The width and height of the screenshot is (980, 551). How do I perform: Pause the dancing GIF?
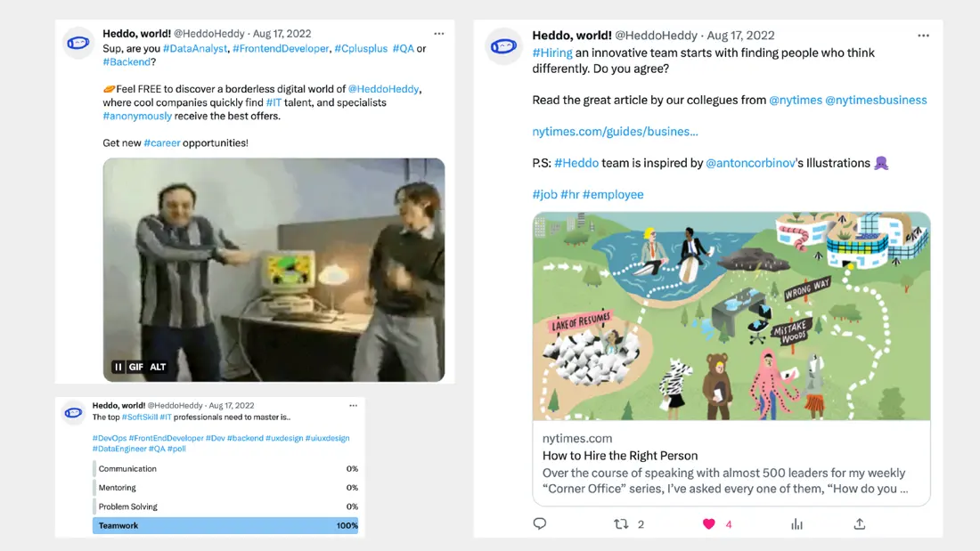(118, 367)
